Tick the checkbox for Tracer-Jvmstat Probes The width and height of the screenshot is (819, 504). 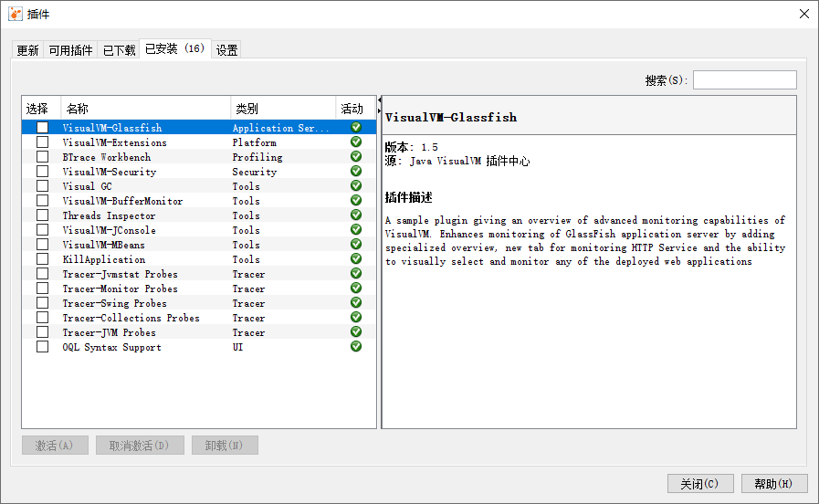[42, 274]
